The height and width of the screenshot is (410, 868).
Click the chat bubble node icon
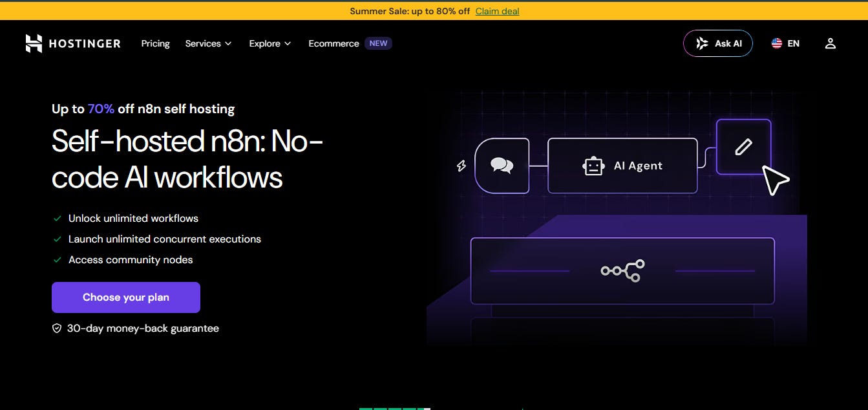(x=502, y=166)
